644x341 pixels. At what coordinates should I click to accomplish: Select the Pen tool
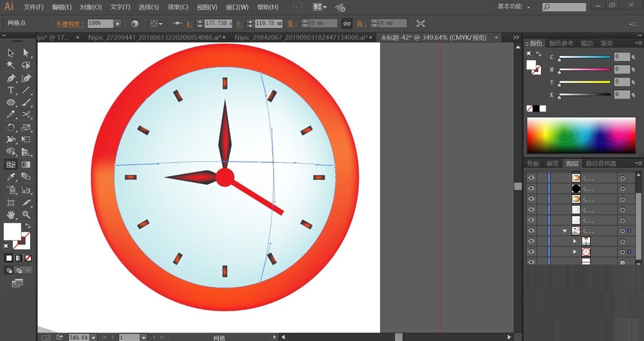11,78
